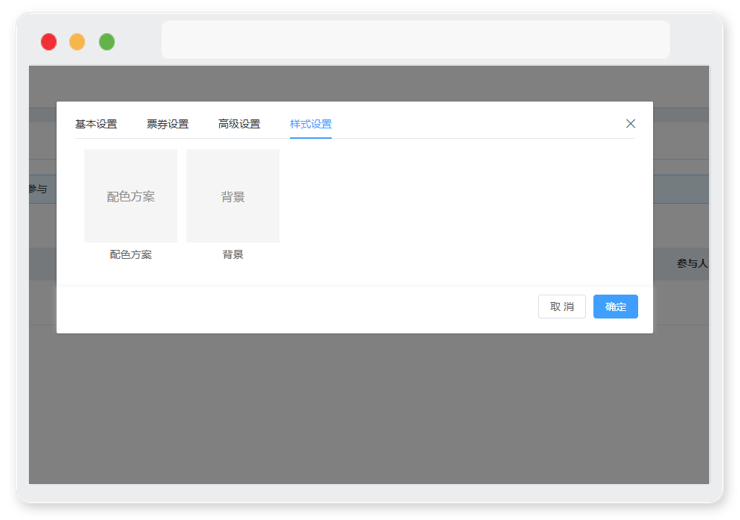The image size is (740, 520).
Task: Click the 参与人 column header behind dialog
Action: (693, 264)
